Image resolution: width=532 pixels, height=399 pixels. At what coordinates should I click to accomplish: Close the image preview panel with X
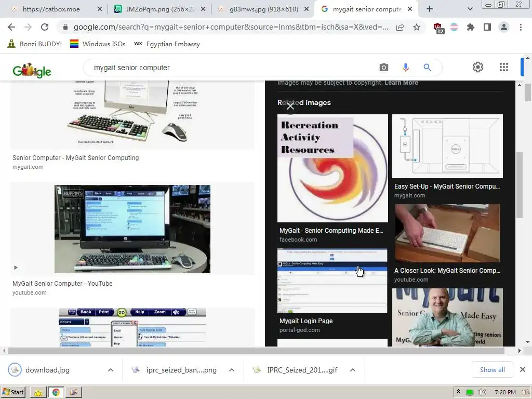click(290, 106)
